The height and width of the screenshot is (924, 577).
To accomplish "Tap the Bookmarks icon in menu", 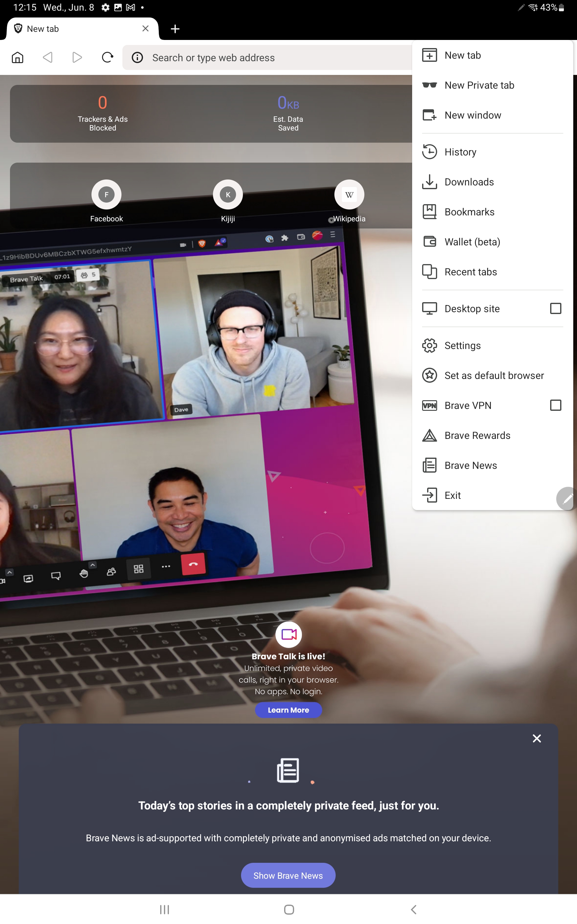I will (429, 212).
